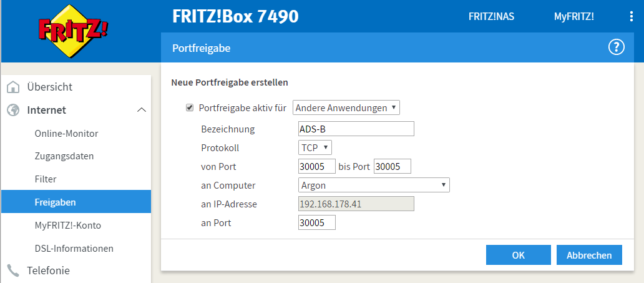Open MyFRITZ!-Konto menu entry

pyautogui.click(x=68, y=226)
